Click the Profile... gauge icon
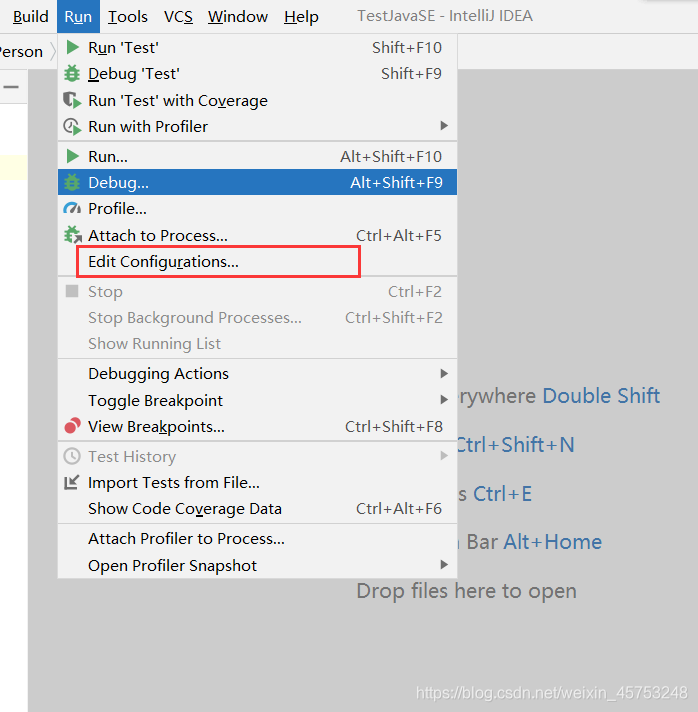 [72, 208]
